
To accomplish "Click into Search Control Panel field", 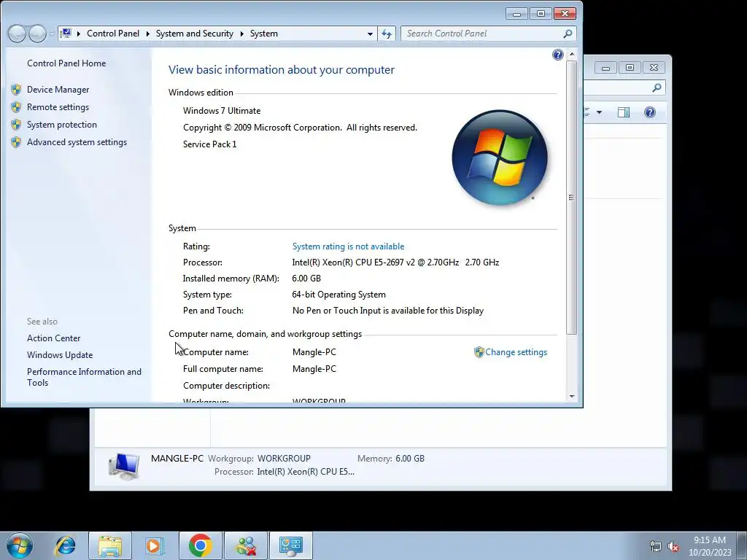I will (x=482, y=34).
